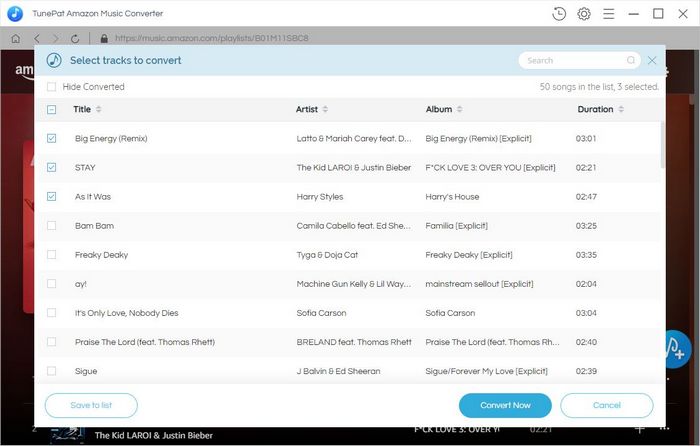Image resolution: width=700 pixels, height=446 pixels.
Task: Open the hamburger menu icon
Action: click(608, 14)
